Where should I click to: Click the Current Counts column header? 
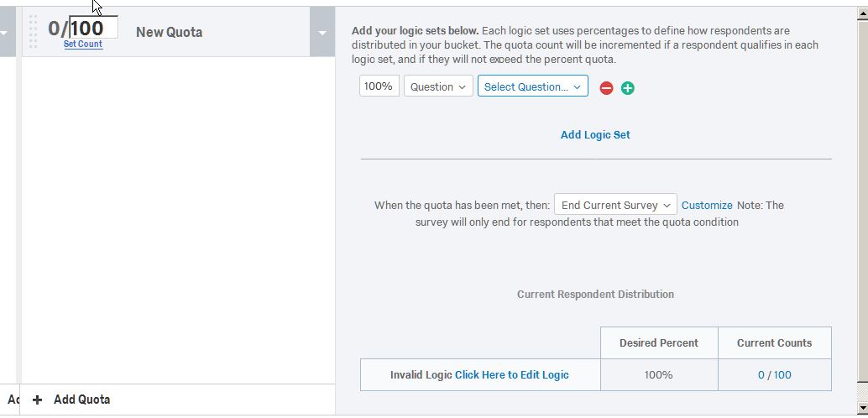pos(774,342)
